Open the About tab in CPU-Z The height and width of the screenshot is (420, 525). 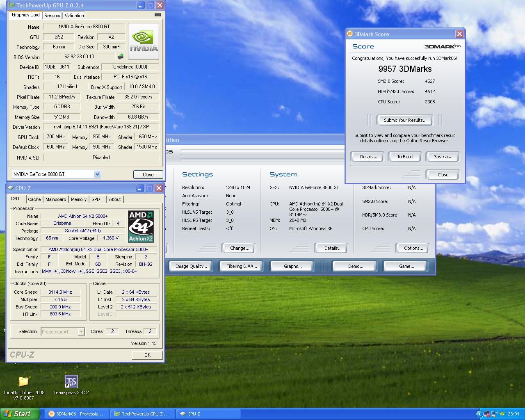tap(115, 199)
